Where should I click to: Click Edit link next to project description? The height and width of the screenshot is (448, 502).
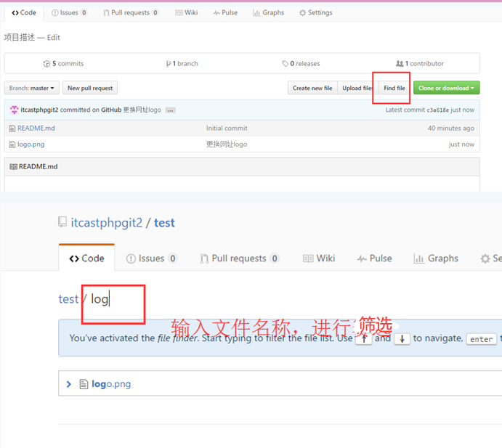point(54,38)
